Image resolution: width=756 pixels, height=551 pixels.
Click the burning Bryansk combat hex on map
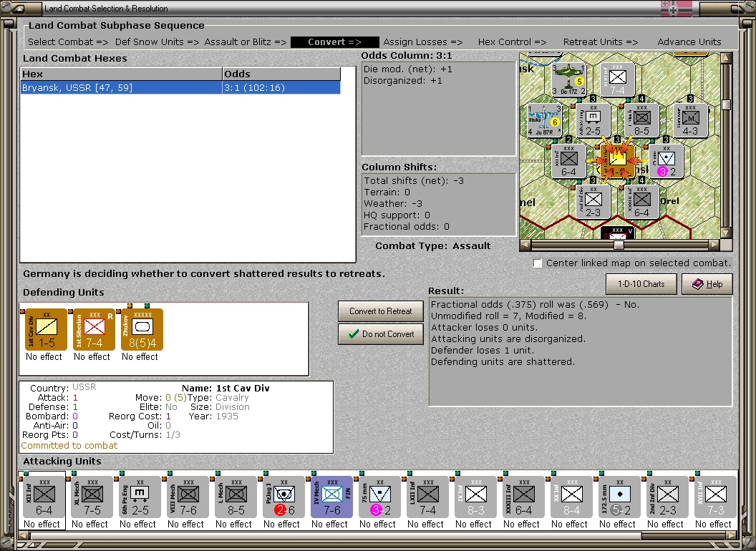pyautogui.click(x=618, y=160)
